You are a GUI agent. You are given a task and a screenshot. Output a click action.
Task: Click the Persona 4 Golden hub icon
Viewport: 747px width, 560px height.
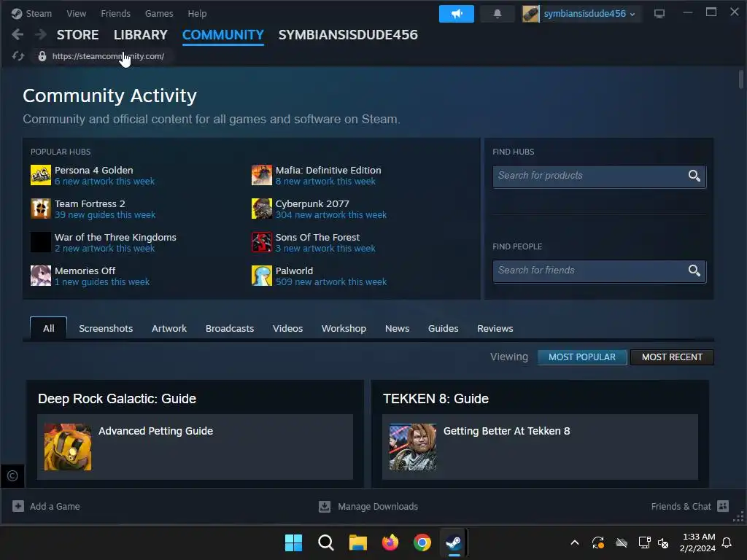pyautogui.click(x=41, y=175)
